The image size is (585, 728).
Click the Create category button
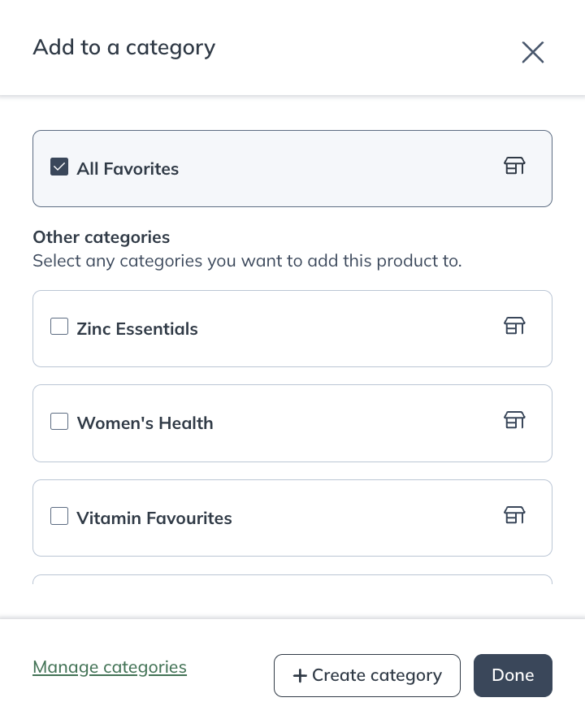pyautogui.click(x=367, y=675)
